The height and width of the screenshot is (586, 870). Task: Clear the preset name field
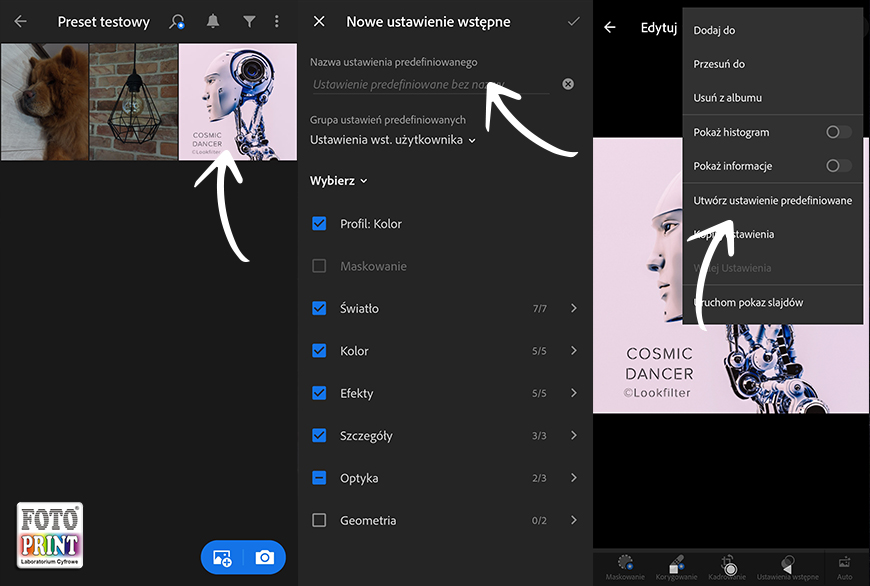tap(568, 84)
